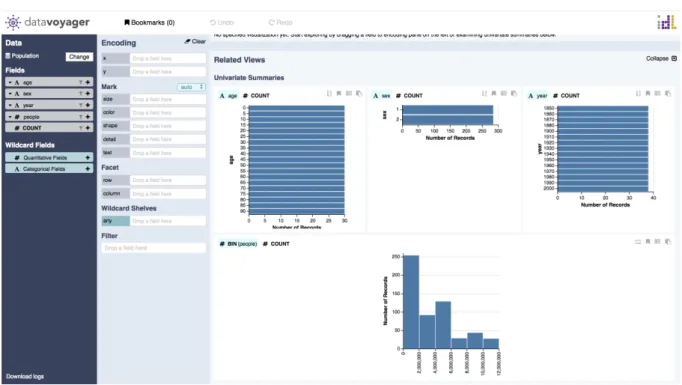
Task: Transpose axes of the sex COUNT chart
Action: pos(484,94)
